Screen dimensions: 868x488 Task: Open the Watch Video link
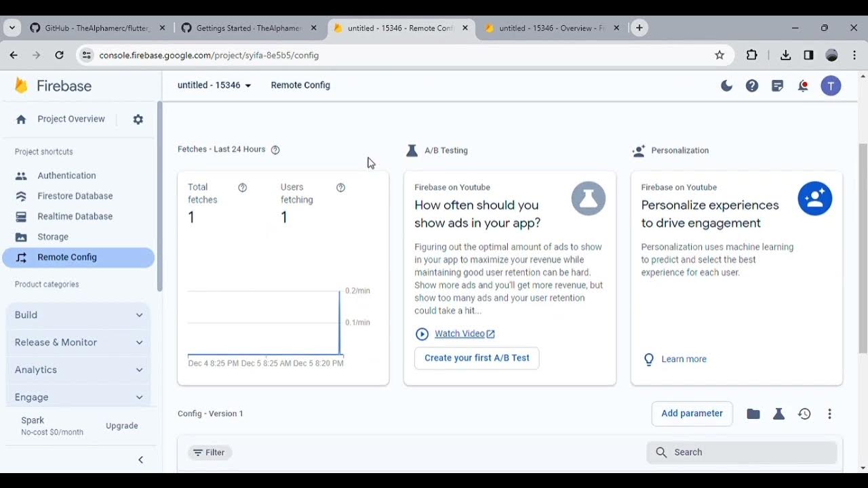click(x=459, y=333)
